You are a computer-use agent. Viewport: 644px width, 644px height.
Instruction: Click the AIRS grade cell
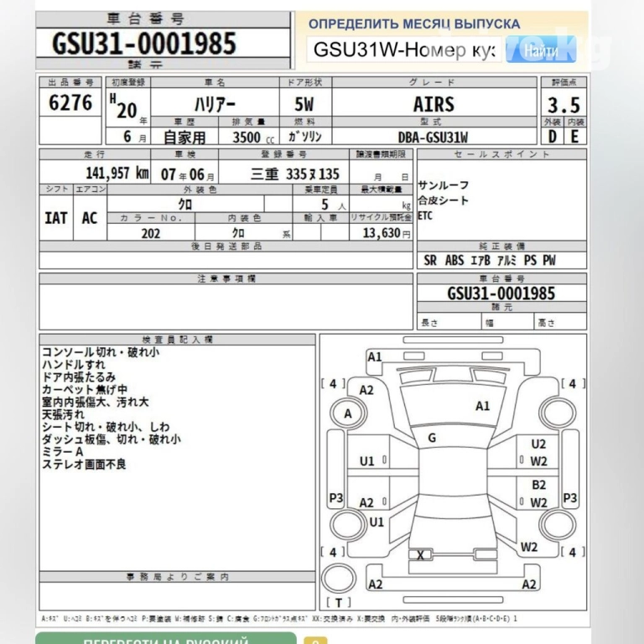click(434, 104)
